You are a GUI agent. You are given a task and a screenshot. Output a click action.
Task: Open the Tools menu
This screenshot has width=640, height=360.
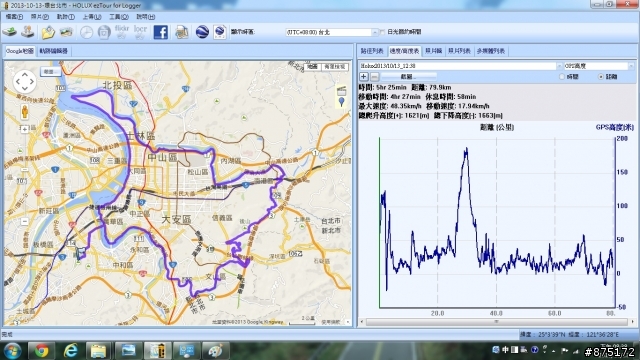[119, 17]
